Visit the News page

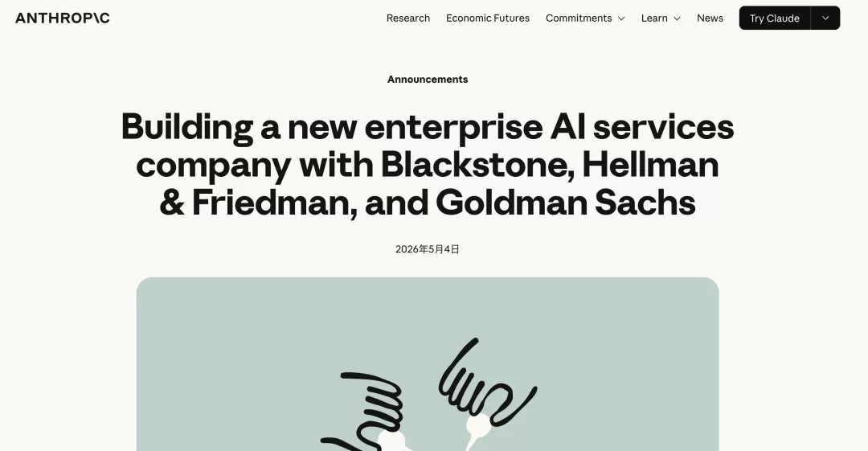[710, 18]
